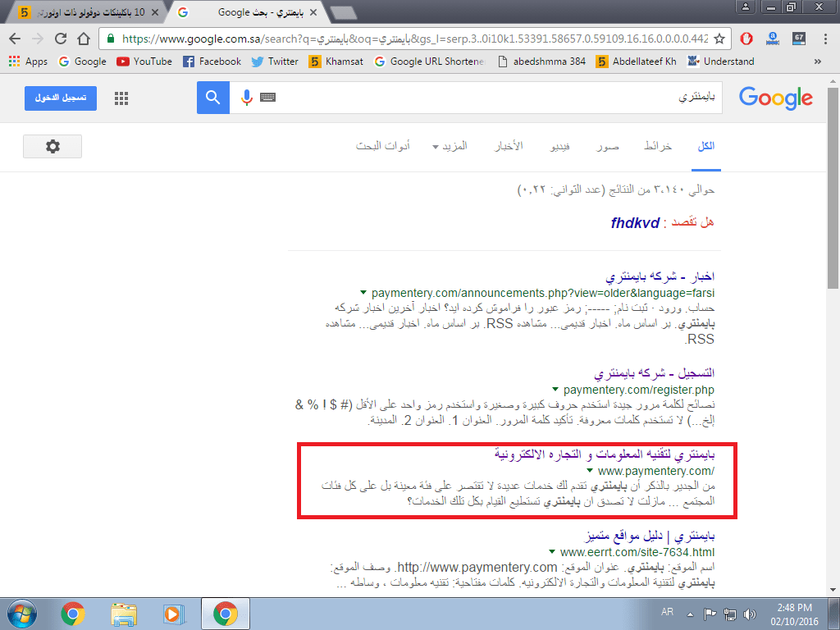This screenshot has height=630, width=840.
Task: Switch to the الأخبار (News) tab
Action: (508, 146)
